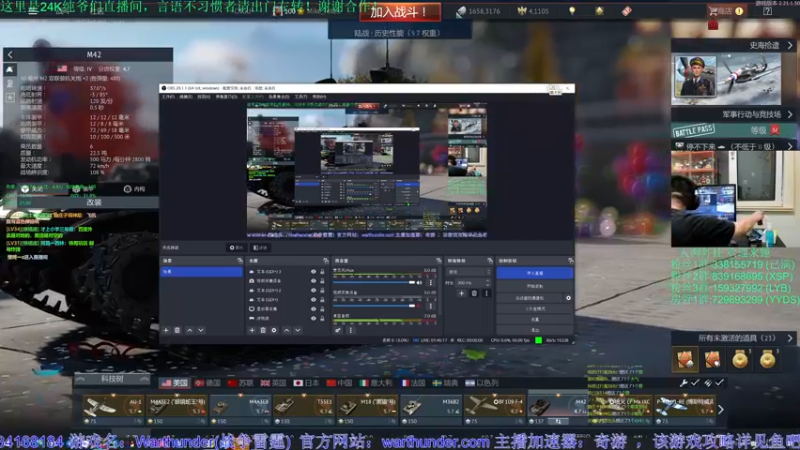Click the 停止直播 button in OBS controls
The width and height of the screenshot is (800, 450).
[534, 273]
